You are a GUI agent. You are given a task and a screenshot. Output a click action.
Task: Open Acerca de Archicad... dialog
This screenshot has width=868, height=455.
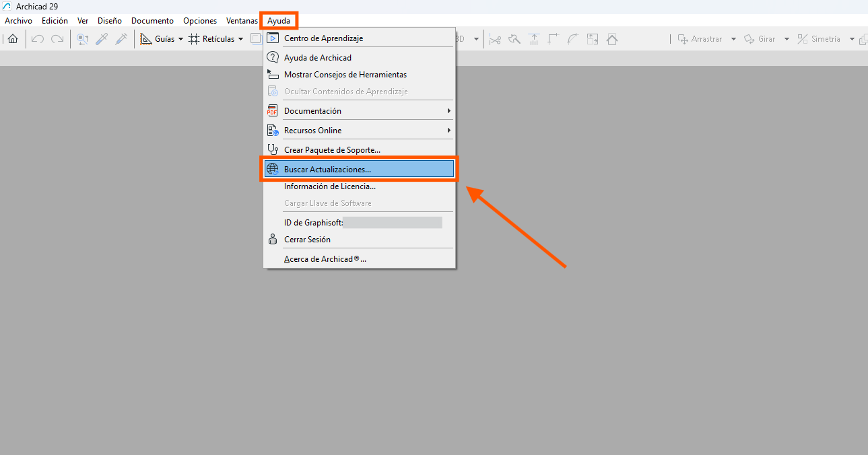360,259
